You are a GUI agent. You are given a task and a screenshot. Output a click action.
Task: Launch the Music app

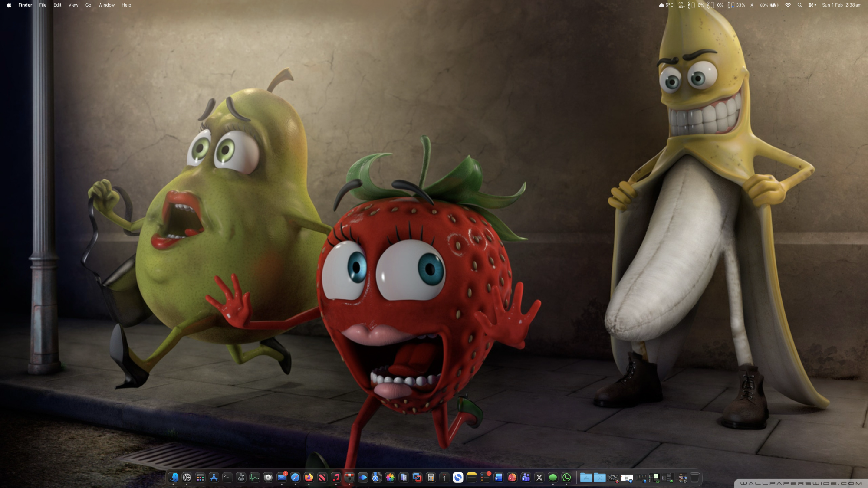pos(336,478)
